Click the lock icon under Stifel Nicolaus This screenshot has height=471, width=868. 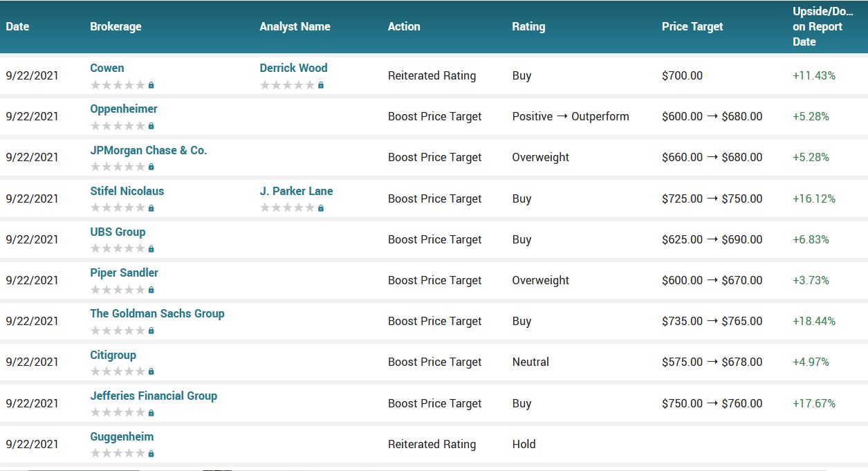[151, 207]
